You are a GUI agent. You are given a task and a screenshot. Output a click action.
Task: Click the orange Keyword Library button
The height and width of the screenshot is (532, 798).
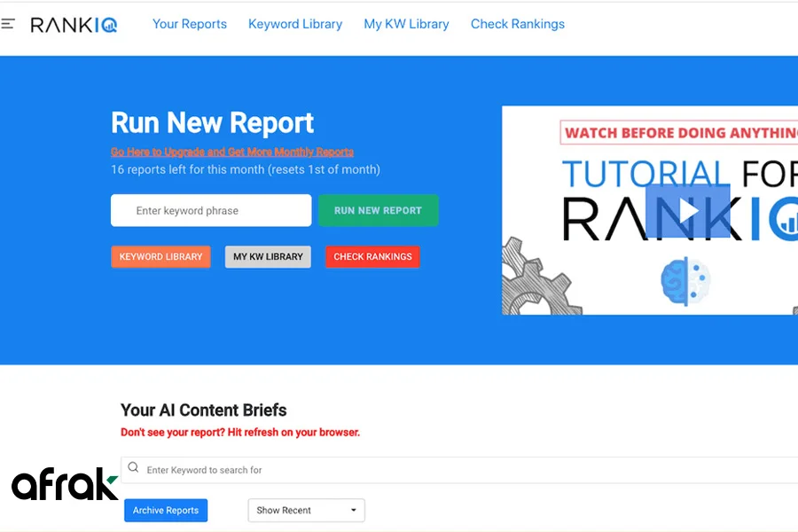coord(160,256)
